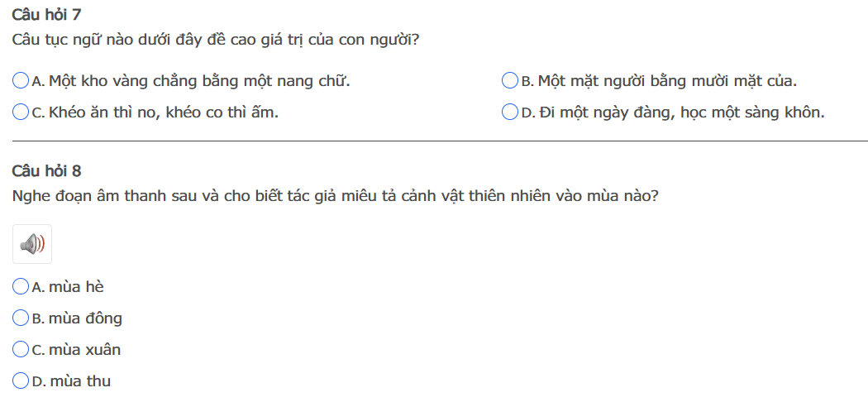
Task: Choose radio circle for "Một mặt người" answer
Action: coord(510,81)
